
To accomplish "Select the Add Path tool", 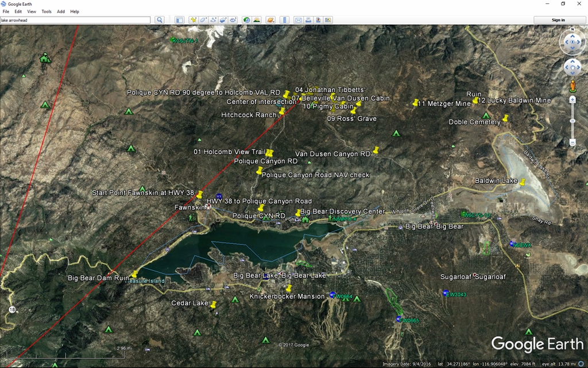I will [x=213, y=20].
